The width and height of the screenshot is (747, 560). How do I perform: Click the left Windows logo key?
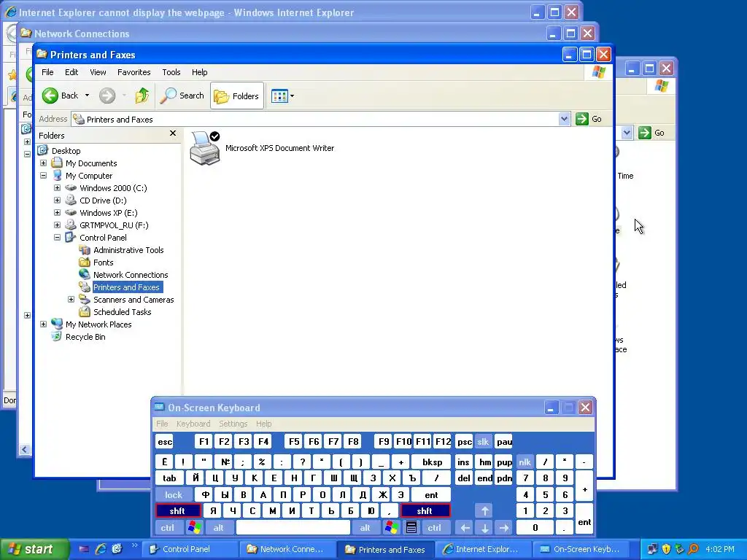[194, 528]
